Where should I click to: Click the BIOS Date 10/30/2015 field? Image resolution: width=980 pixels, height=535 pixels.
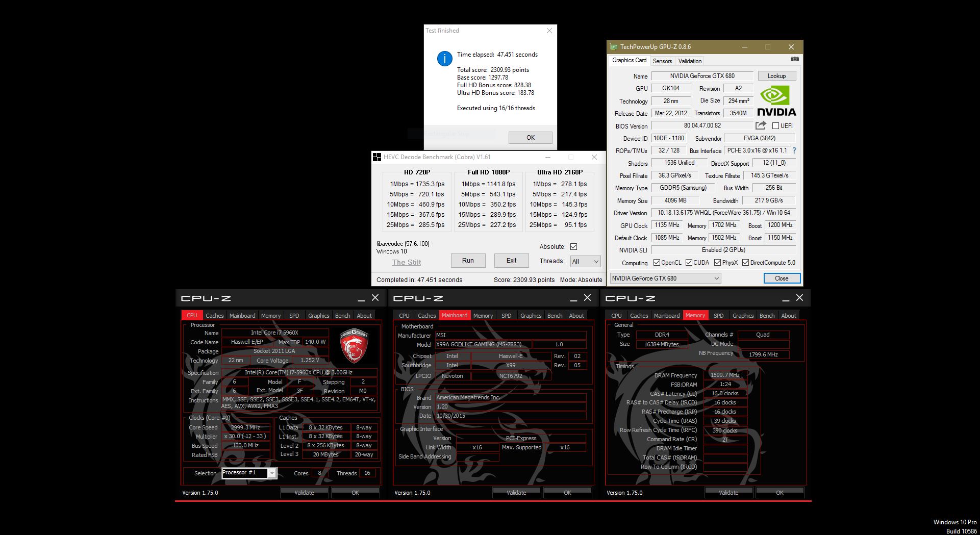510,416
